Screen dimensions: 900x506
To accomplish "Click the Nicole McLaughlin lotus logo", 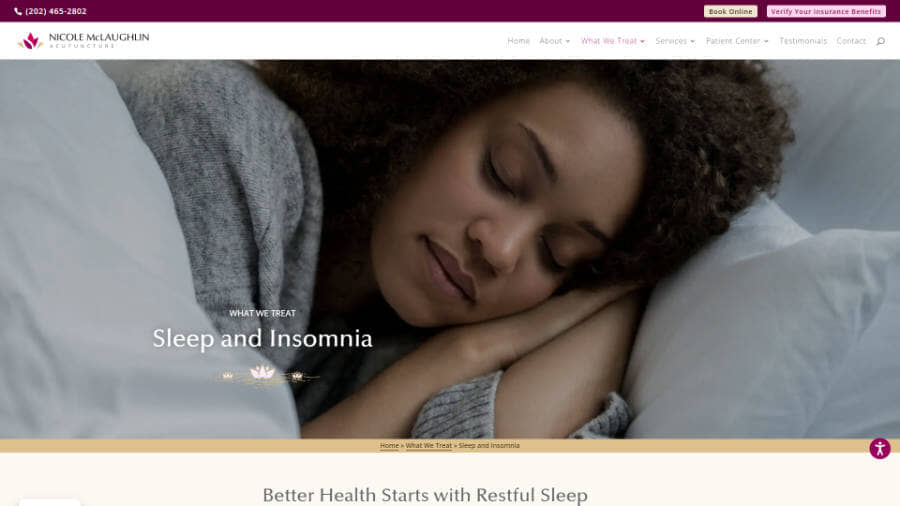I will coord(30,41).
